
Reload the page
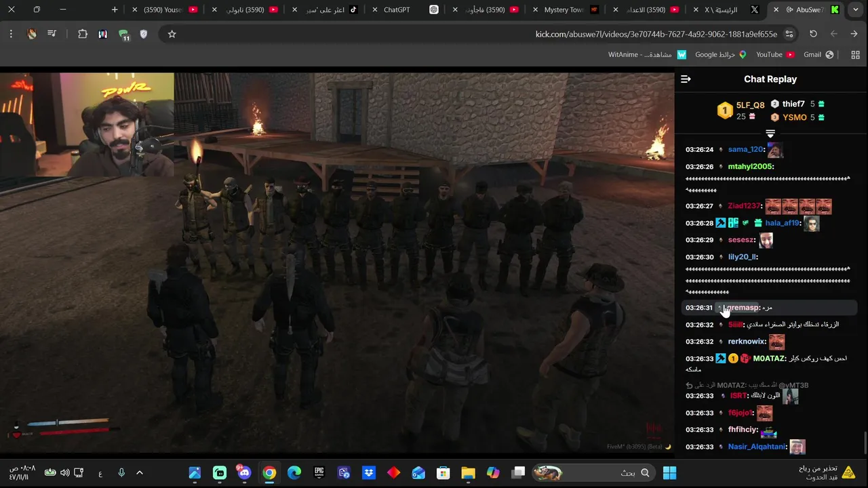813,34
